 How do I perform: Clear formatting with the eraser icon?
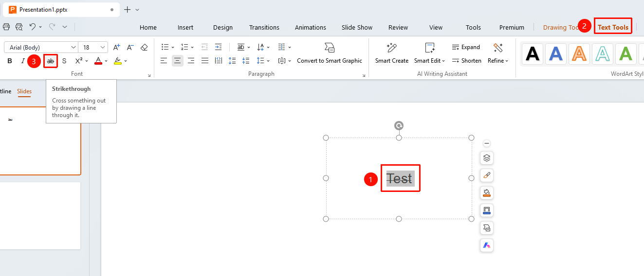point(144,47)
